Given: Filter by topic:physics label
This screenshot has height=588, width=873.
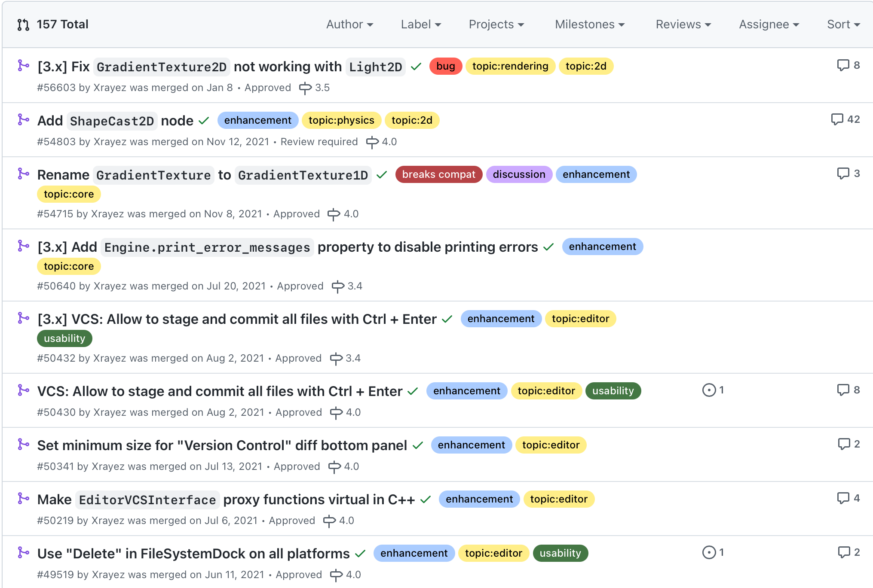Looking at the screenshot, I should [341, 120].
